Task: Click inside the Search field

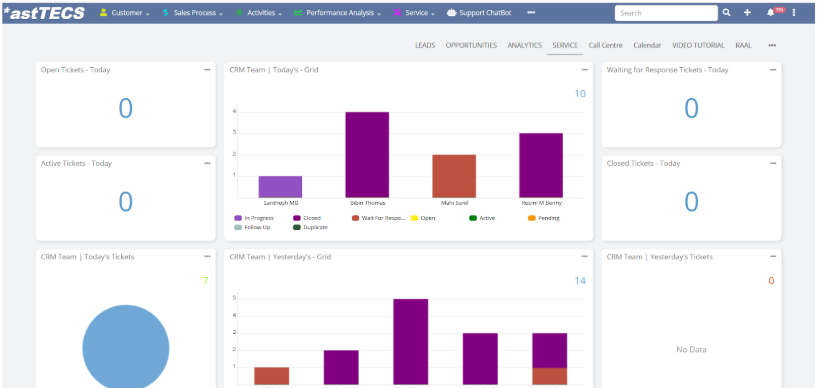Action: pos(666,13)
